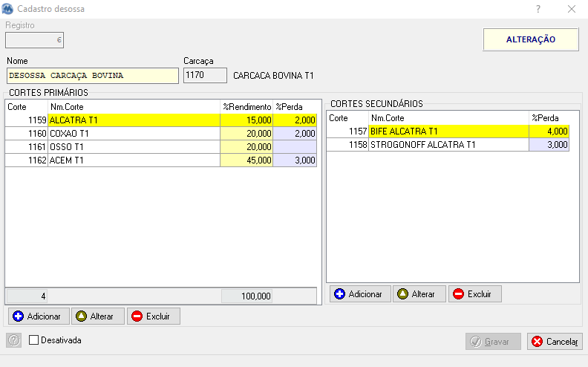Click the 20,000 rendimento value for COXAO T1
The height and width of the screenshot is (367, 588).
[246, 134]
